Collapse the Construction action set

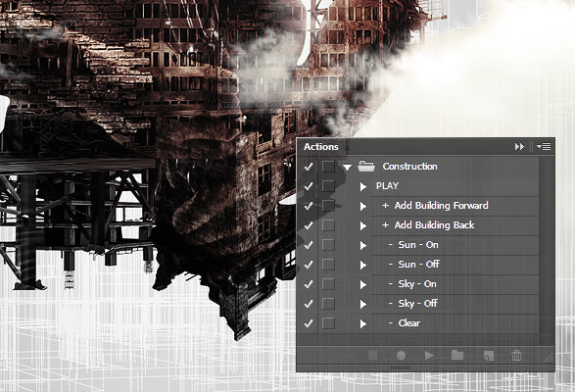pos(347,167)
